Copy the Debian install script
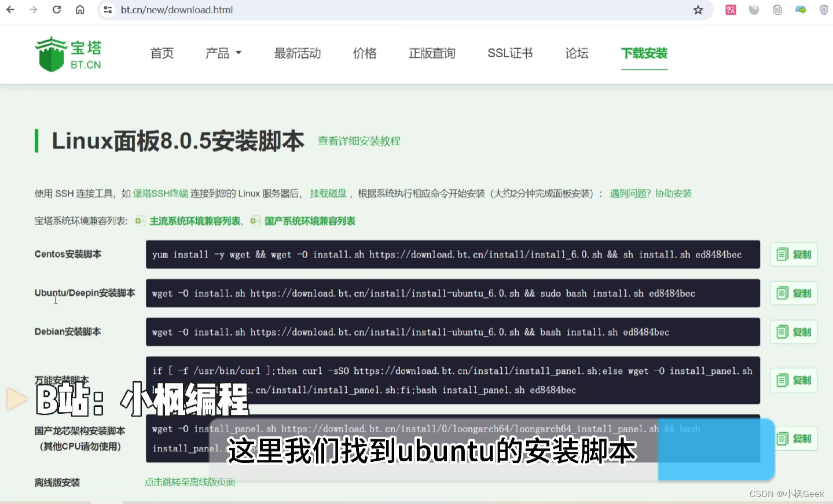 pos(793,332)
